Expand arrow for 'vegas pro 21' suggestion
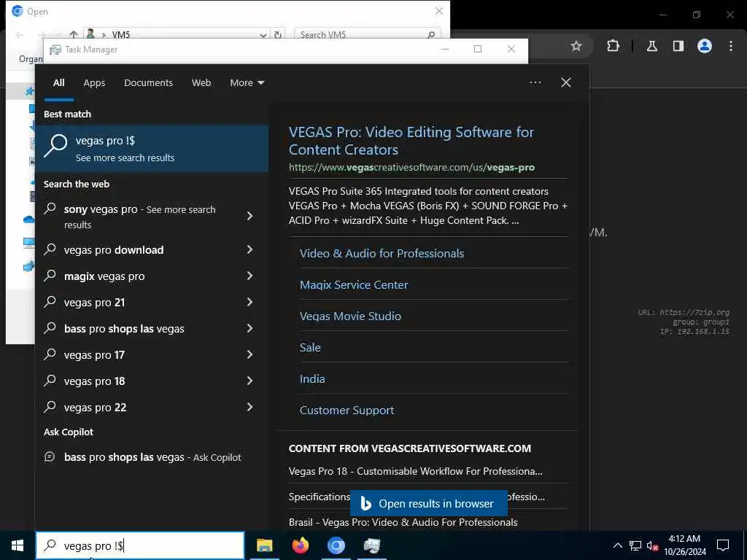The width and height of the screenshot is (747, 560). (249, 302)
